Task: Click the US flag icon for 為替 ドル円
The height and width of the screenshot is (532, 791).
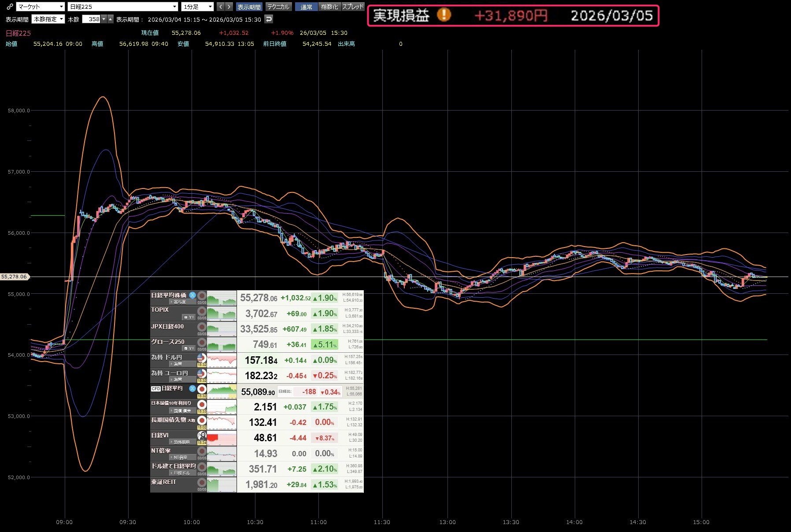Action: tap(202, 358)
